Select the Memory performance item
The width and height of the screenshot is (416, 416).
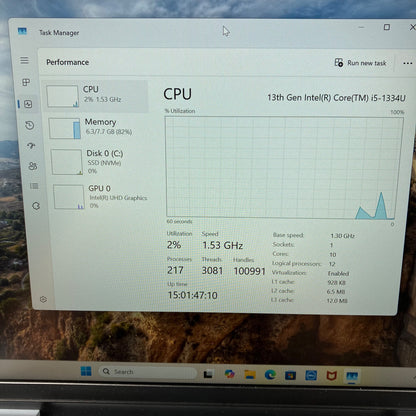point(98,128)
